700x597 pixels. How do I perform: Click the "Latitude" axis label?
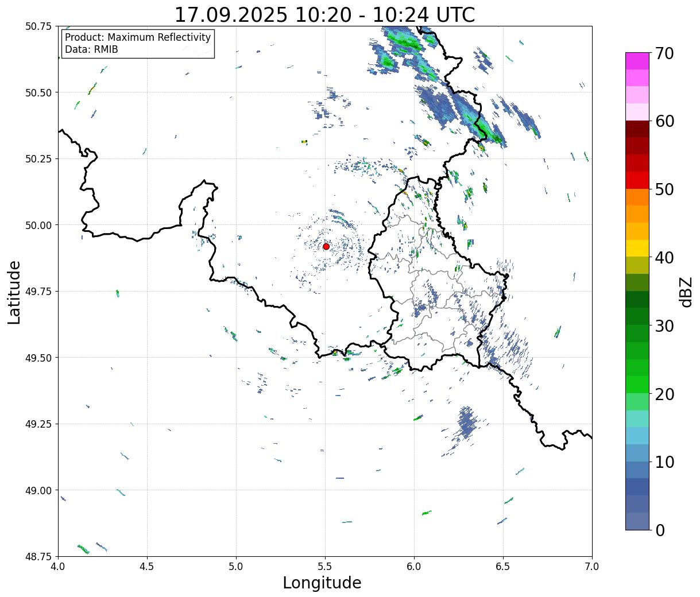pos(14,292)
